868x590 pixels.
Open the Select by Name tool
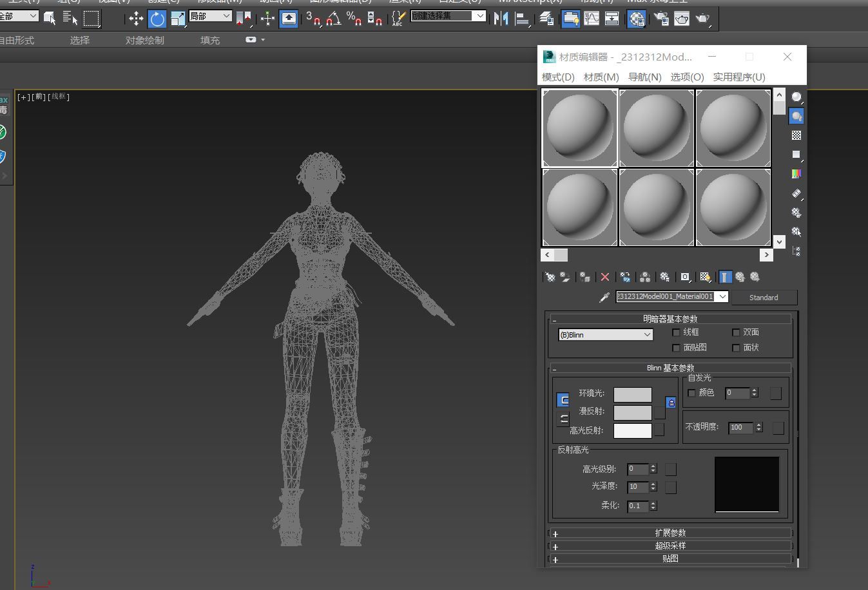(x=70, y=19)
